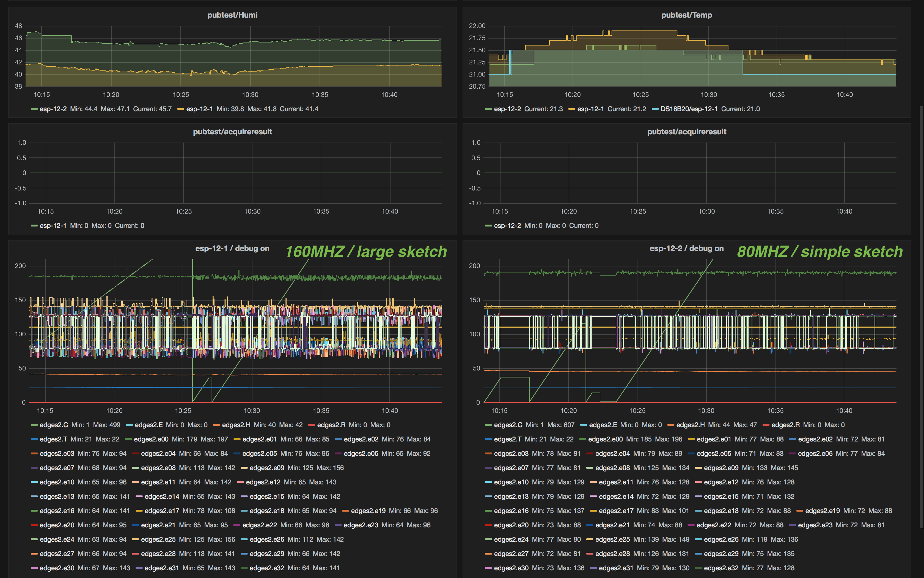924x578 pixels.
Task: Open the pubtest/Temp panel title menu
Action: [x=686, y=15]
